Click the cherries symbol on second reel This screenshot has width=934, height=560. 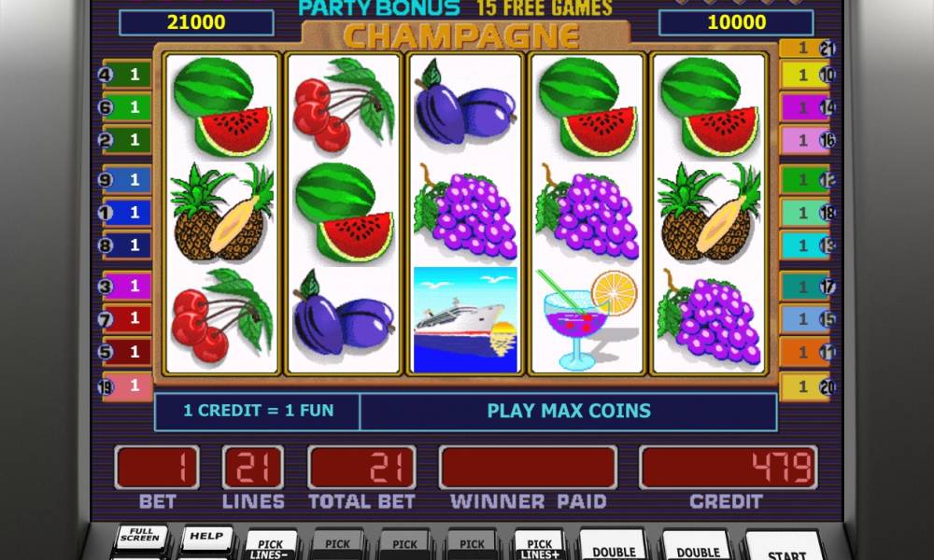[x=343, y=105]
